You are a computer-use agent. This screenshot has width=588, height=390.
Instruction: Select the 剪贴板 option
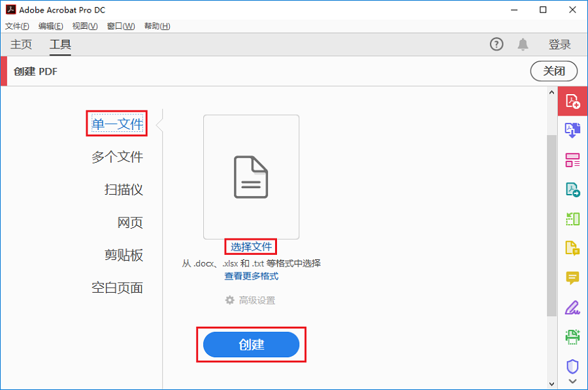point(123,255)
